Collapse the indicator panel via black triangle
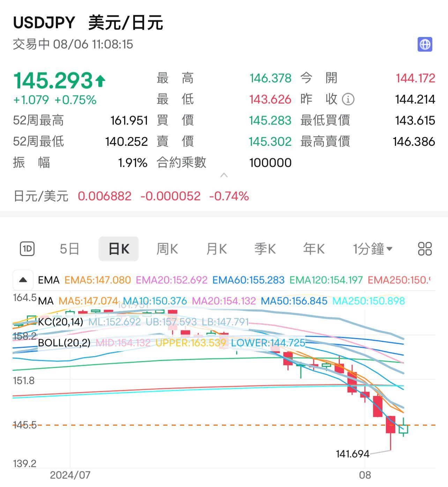This screenshot has width=448, height=487. point(23,280)
